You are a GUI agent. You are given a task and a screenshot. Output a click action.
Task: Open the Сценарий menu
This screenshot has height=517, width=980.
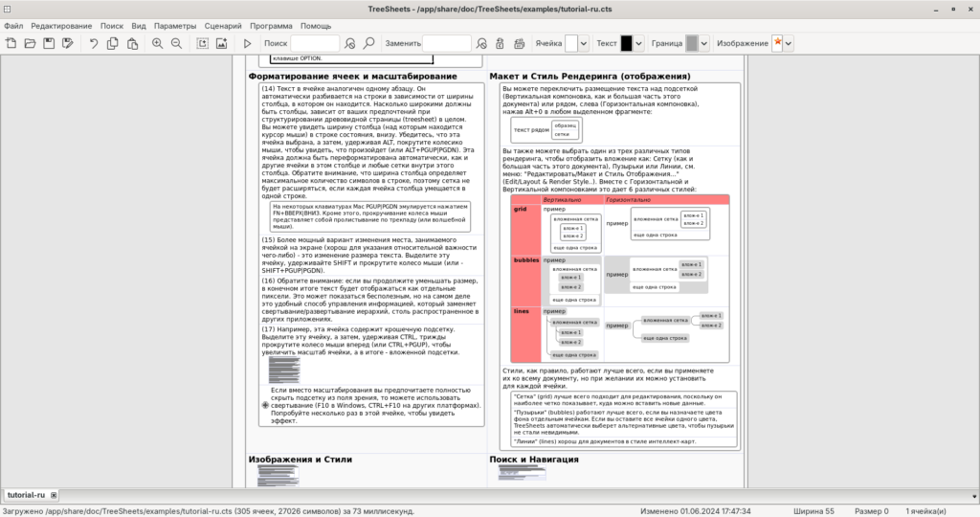click(223, 26)
